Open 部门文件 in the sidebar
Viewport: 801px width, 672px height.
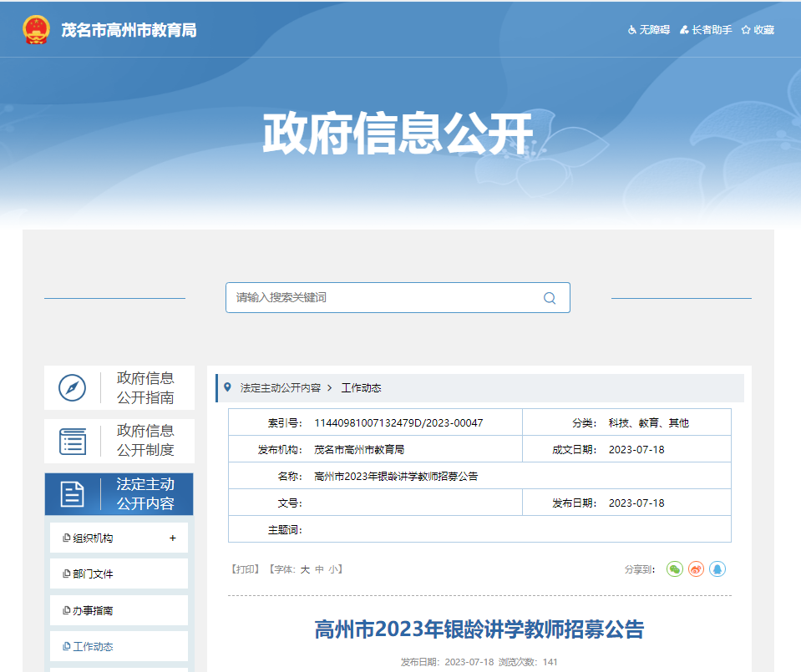[x=93, y=574]
